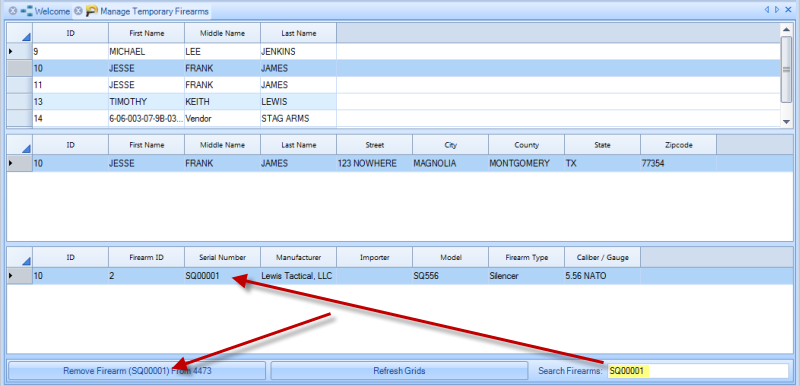Image resolution: width=800 pixels, height=386 pixels.
Task: Sort address grid by State column
Action: (603, 145)
